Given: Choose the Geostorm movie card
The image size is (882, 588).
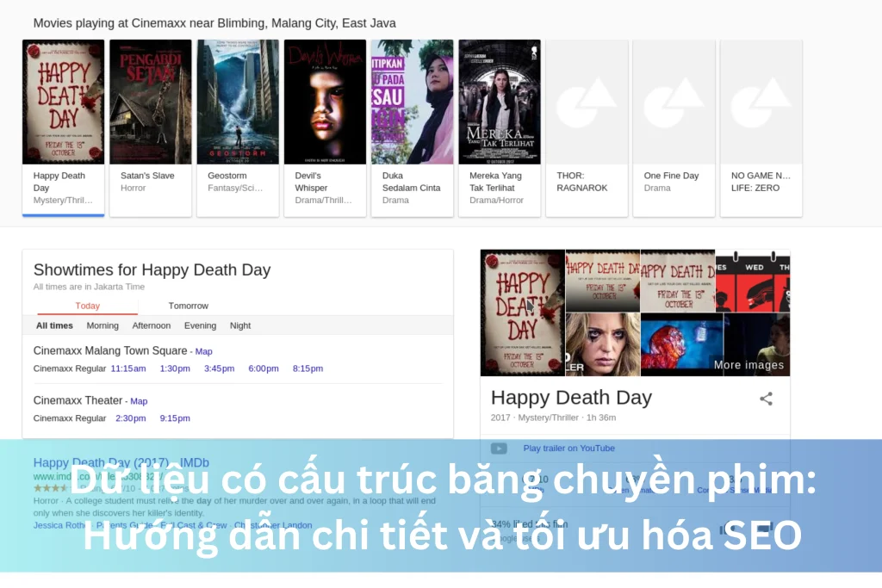Looking at the screenshot, I should [238, 127].
